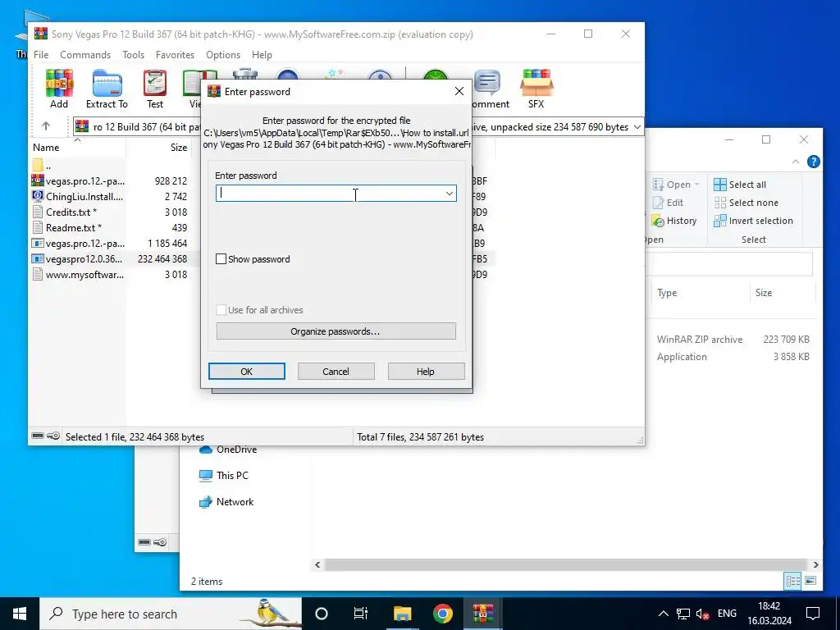
Task: Open the Commands menu
Action: pyautogui.click(x=85, y=55)
